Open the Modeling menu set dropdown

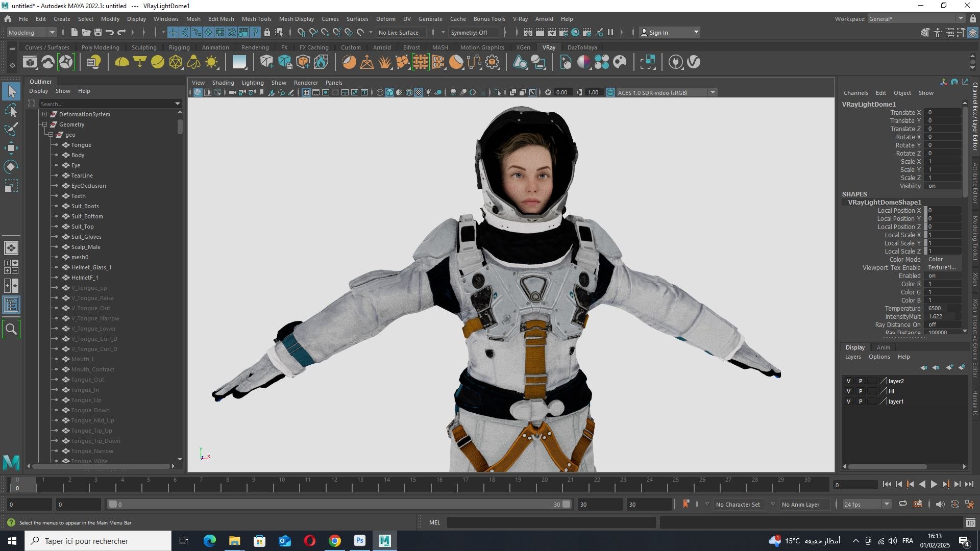point(32,32)
